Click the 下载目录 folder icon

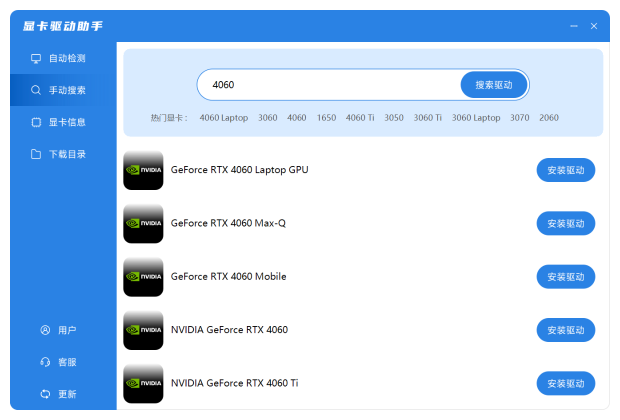click(36, 154)
